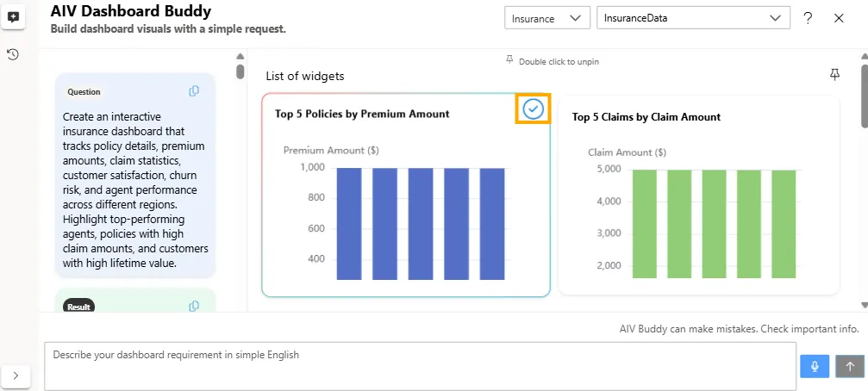
Task: Deselect the Top 5 Policies widget checkmark
Action: [533, 109]
